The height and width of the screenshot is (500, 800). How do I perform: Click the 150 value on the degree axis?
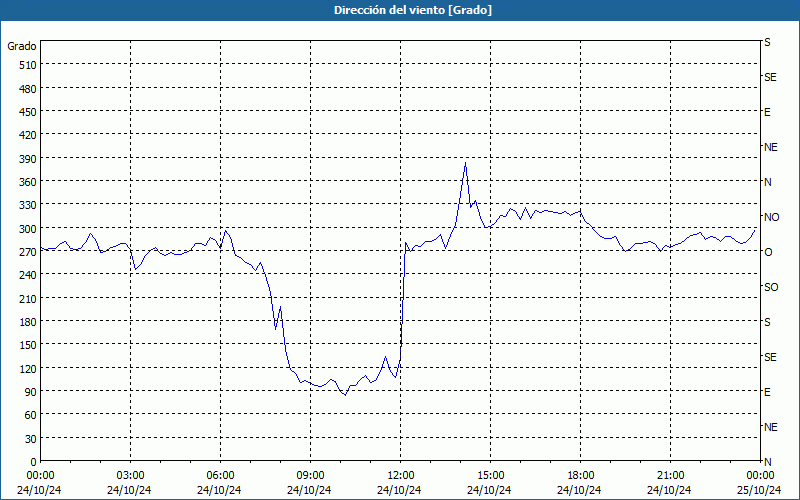tap(28, 345)
